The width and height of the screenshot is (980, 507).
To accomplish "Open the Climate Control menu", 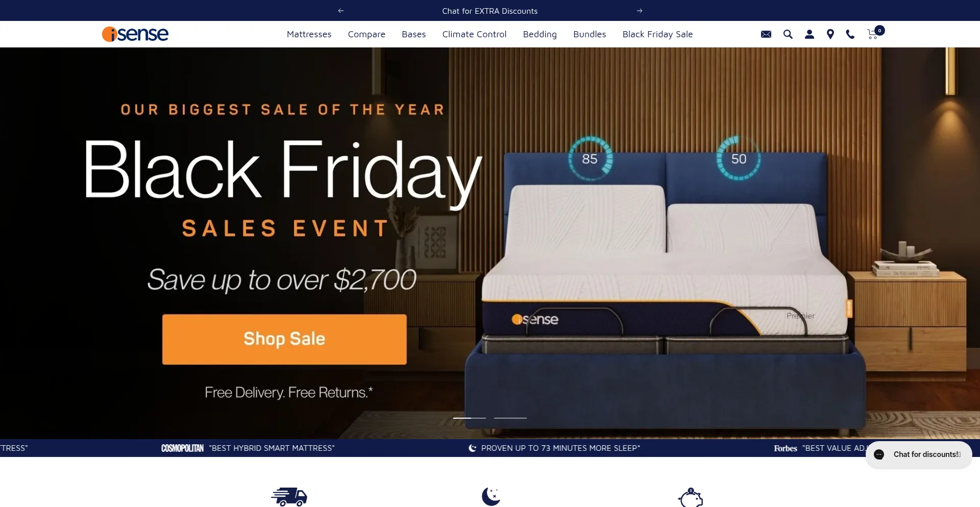I will [474, 34].
